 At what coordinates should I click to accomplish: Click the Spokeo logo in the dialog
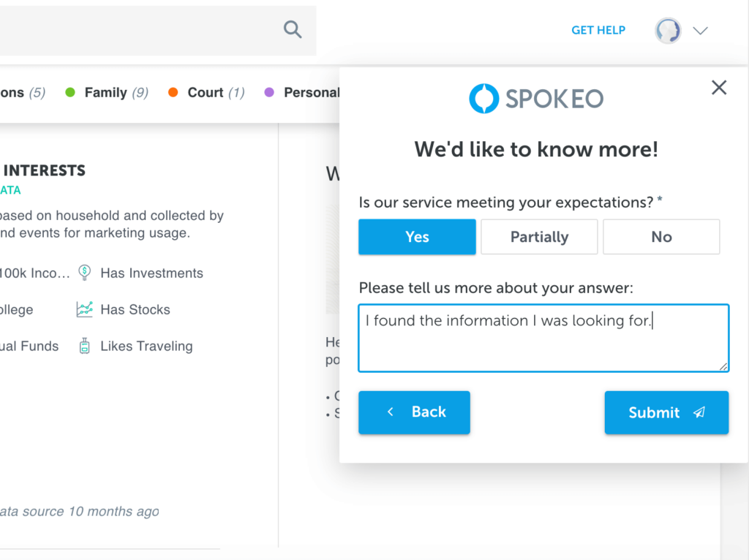pos(535,98)
